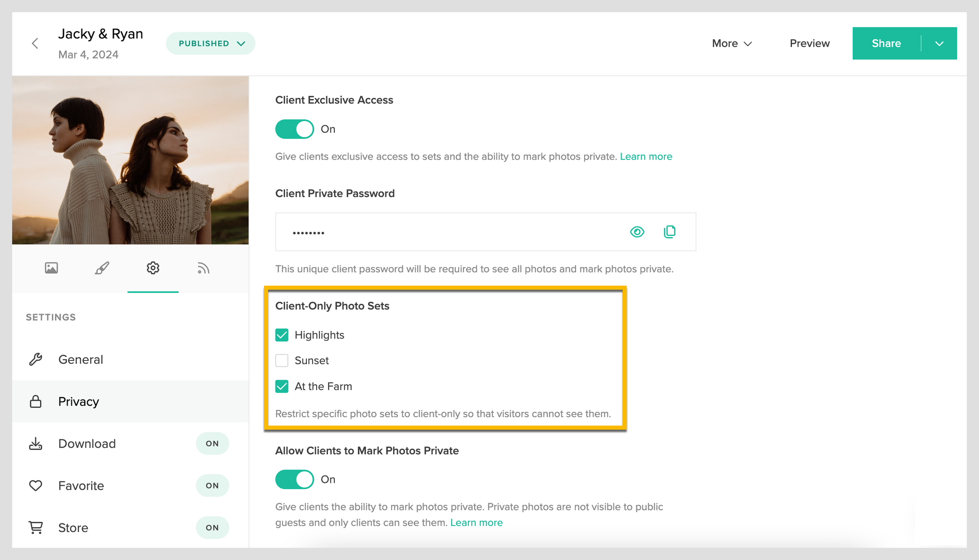Open Learn more about exclusive access
Image resolution: width=979 pixels, height=560 pixels.
click(x=646, y=157)
